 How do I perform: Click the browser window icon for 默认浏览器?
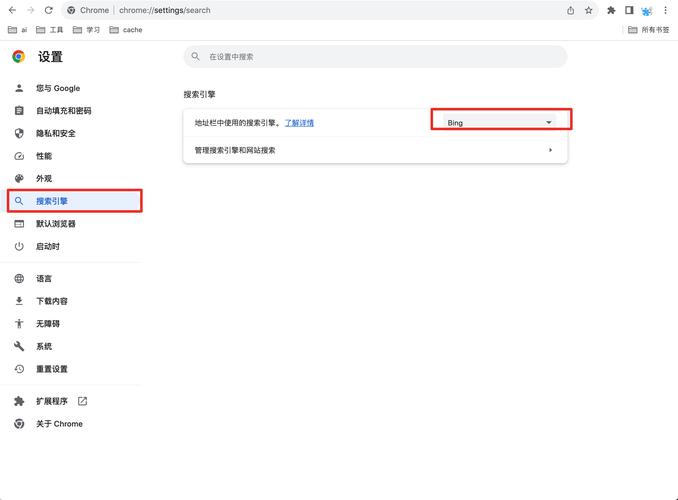[x=19, y=224]
